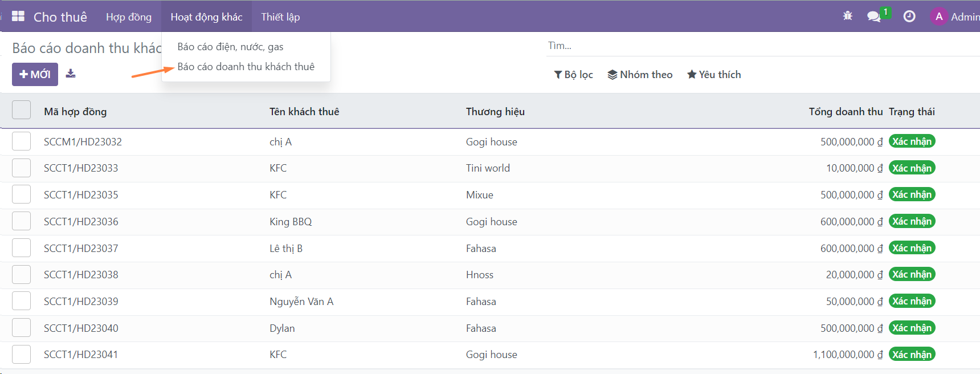Open contract SCCT1/HD23035
This screenshot has width=980, height=374.
(81, 195)
